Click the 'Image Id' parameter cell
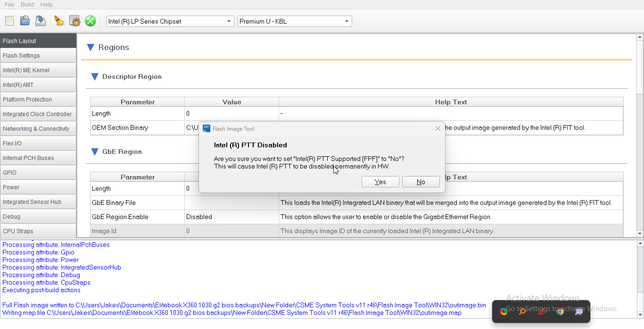 click(137, 231)
